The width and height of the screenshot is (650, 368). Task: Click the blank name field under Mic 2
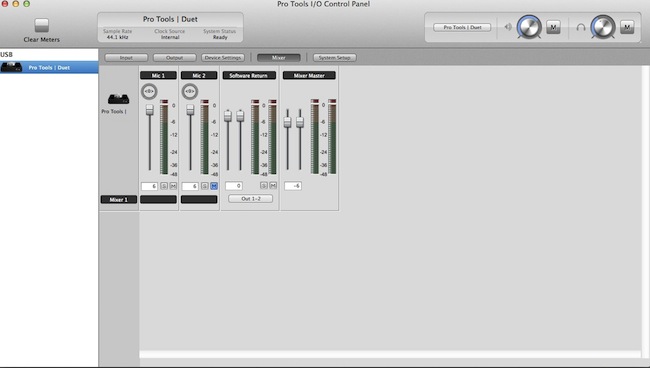[x=199, y=200]
